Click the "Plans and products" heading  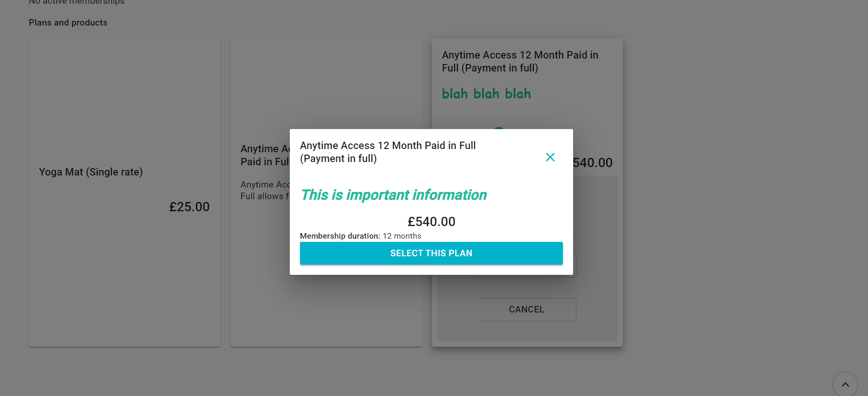[68, 23]
